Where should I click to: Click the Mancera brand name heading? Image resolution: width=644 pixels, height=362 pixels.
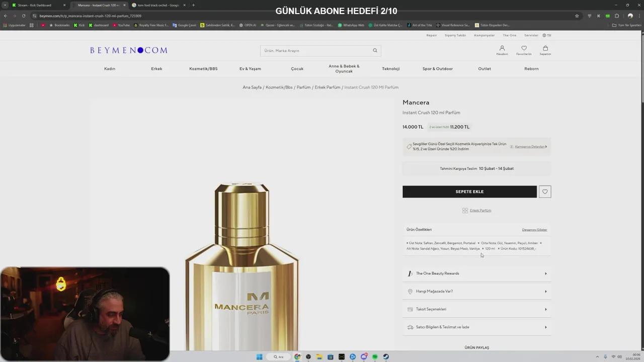[x=416, y=103]
